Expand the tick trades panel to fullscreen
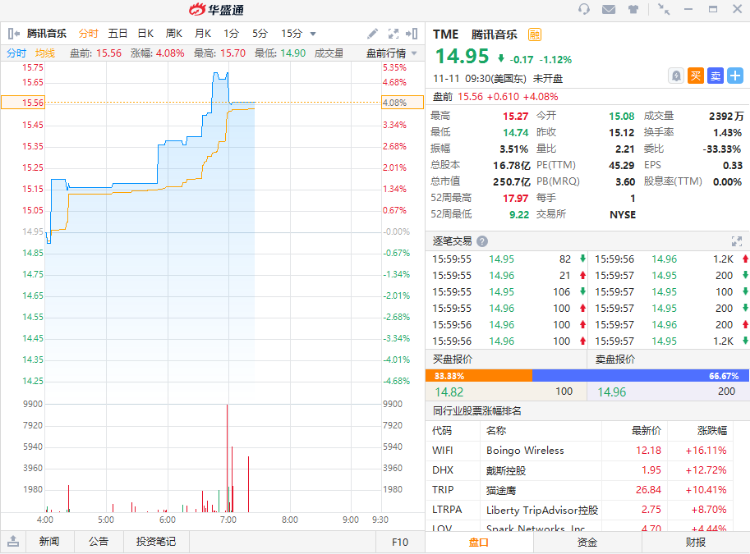 pyautogui.click(x=737, y=241)
